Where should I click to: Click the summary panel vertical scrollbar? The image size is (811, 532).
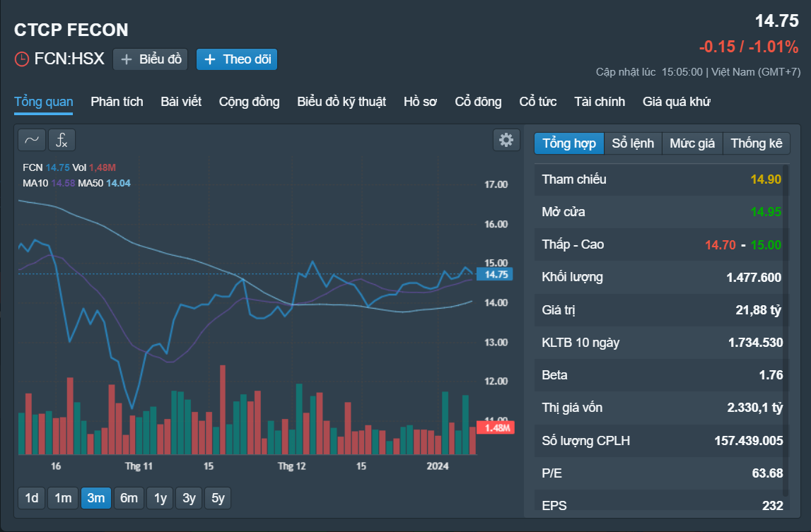pos(786,331)
